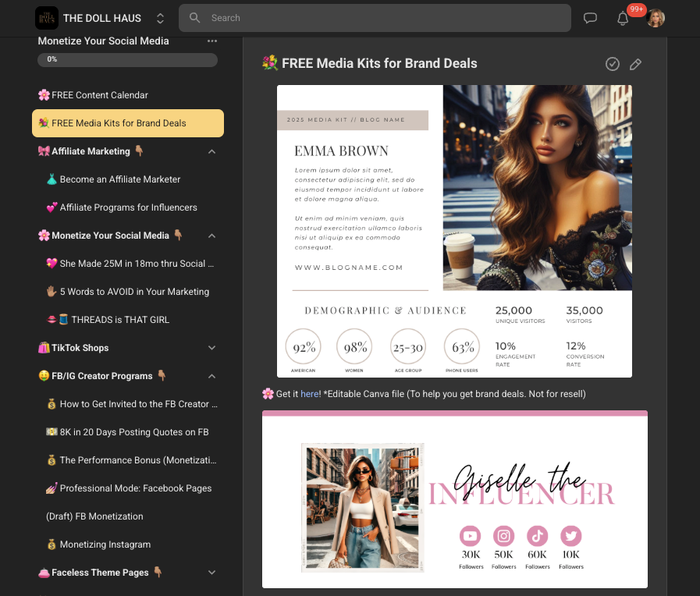Open 5 Words to AVOID lesson
Image resolution: width=700 pixels, height=596 pixels.
coord(134,292)
